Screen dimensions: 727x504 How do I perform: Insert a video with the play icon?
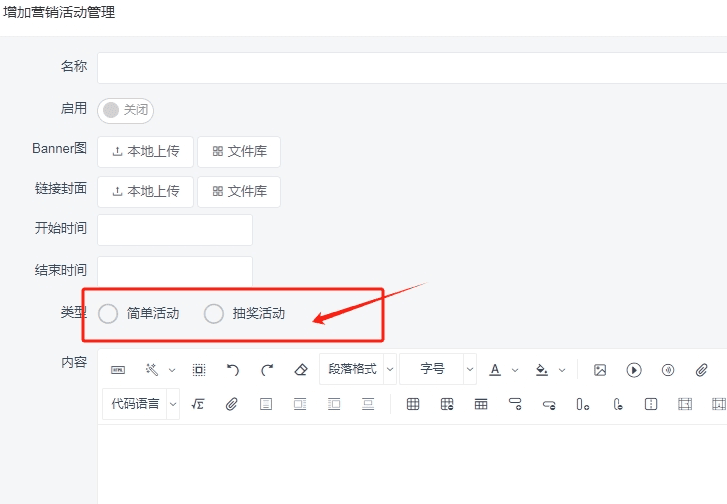(x=634, y=370)
